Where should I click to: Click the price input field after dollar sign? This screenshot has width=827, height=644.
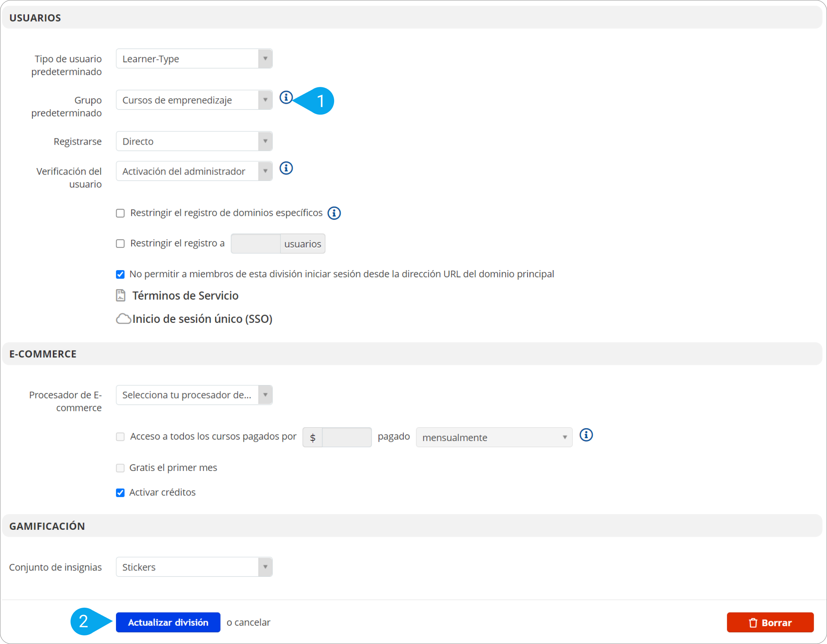point(346,437)
